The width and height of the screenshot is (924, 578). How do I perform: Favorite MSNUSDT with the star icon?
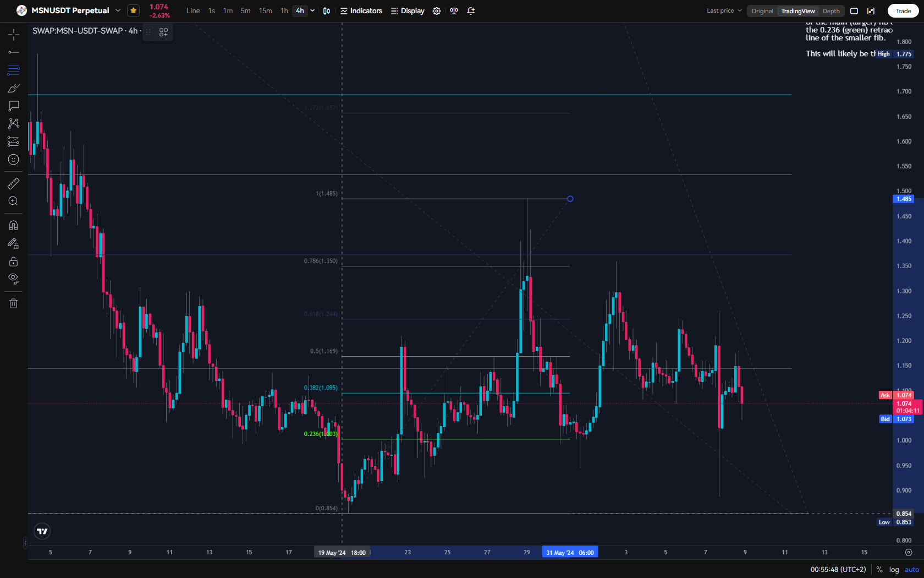[133, 10]
